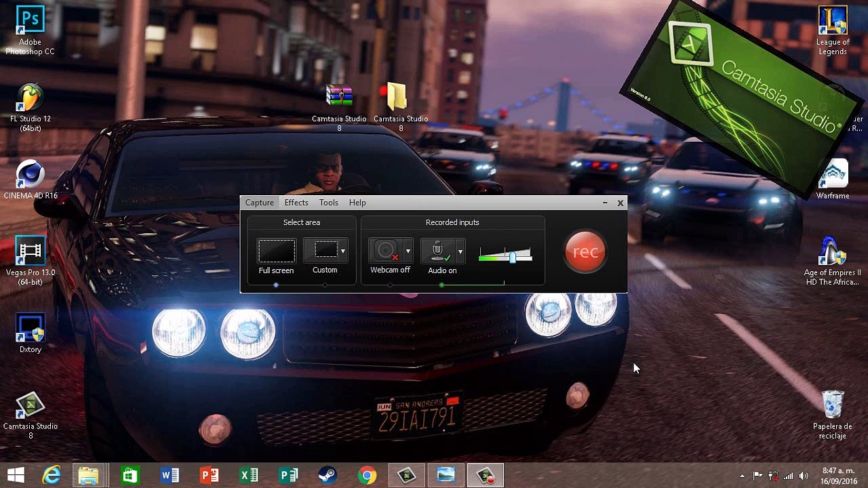Screen dimensions: 868x488
Task: Open File Explorer from the taskbar
Action: pos(88,475)
